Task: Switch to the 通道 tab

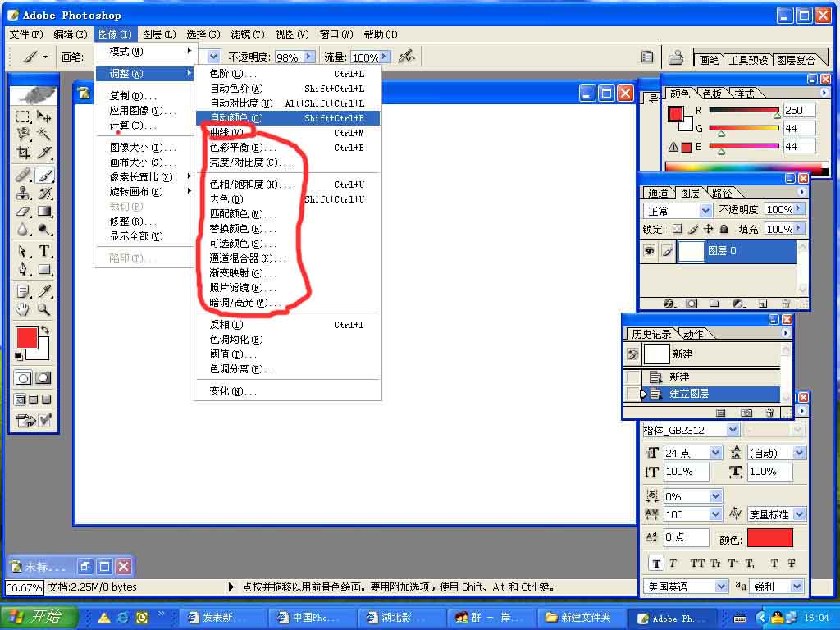Action: [x=657, y=193]
